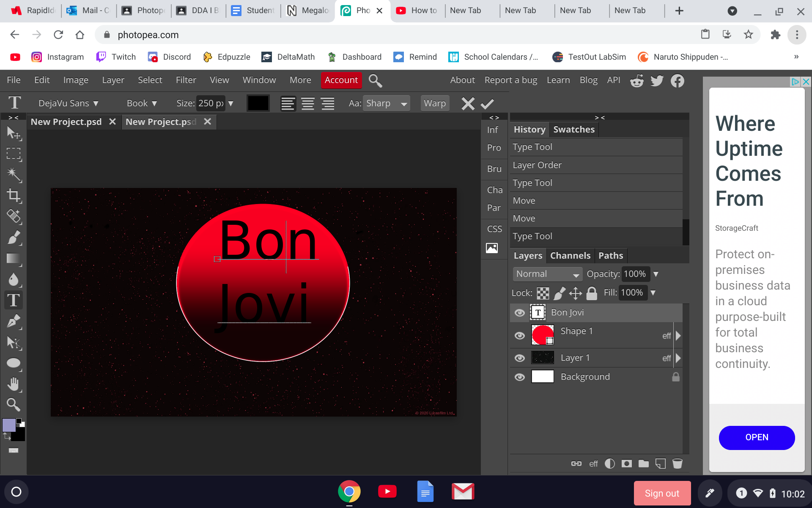Image resolution: width=812 pixels, height=508 pixels.
Task: Hide the Layer 1 layer
Action: pos(520,358)
